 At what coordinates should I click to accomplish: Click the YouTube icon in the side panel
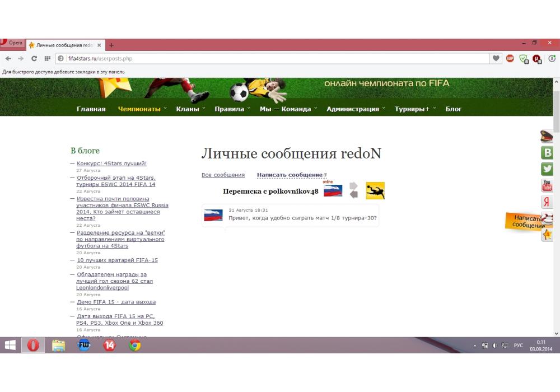tap(547, 185)
